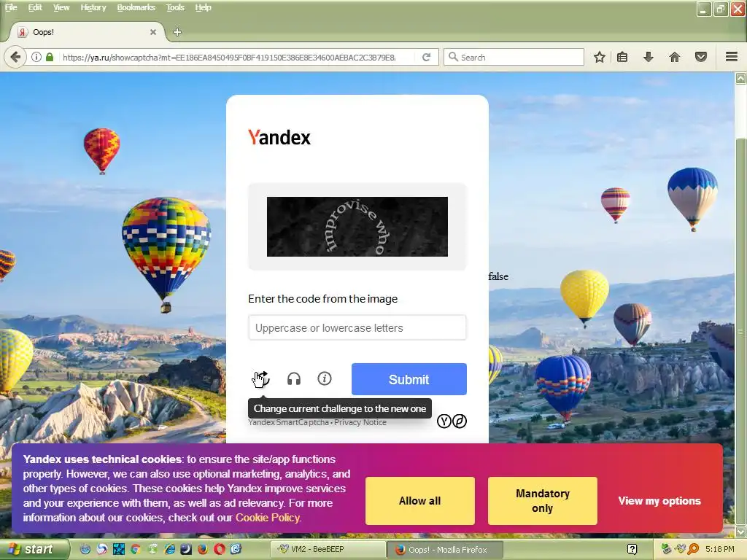Reload the page with the reload icon
The height and width of the screenshot is (560, 747).
point(426,57)
